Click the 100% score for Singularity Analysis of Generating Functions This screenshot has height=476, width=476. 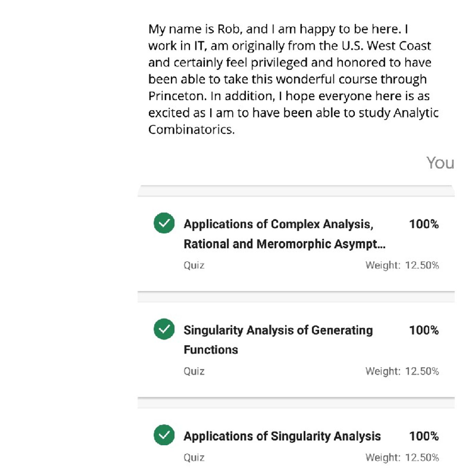(424, 330)
